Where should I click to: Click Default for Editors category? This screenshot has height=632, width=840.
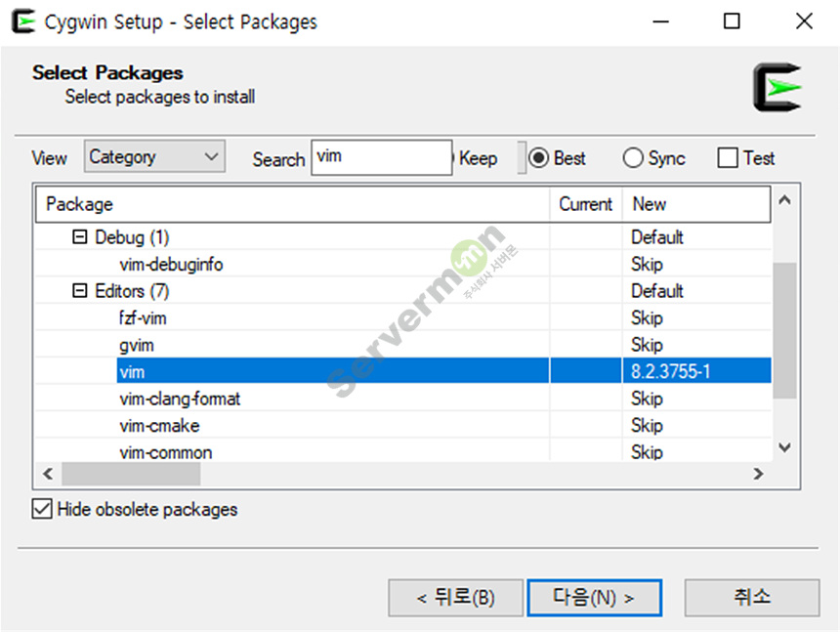click(x=656, y=291)
